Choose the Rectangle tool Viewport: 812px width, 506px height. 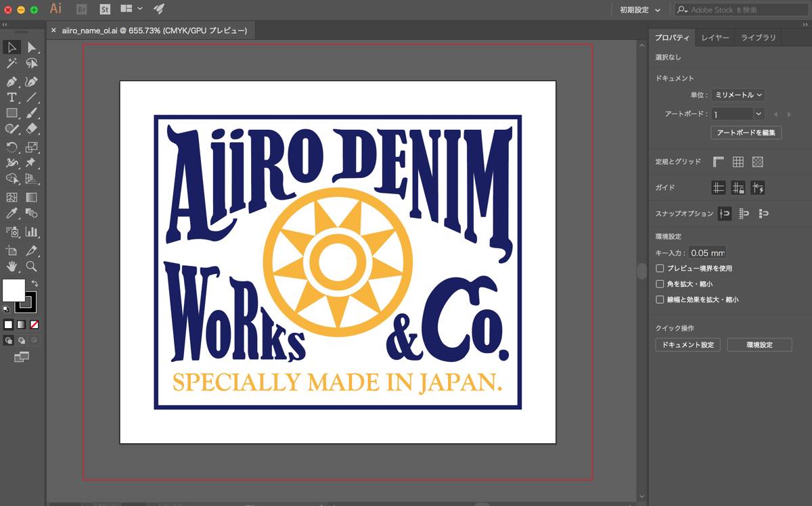point(12,113)
